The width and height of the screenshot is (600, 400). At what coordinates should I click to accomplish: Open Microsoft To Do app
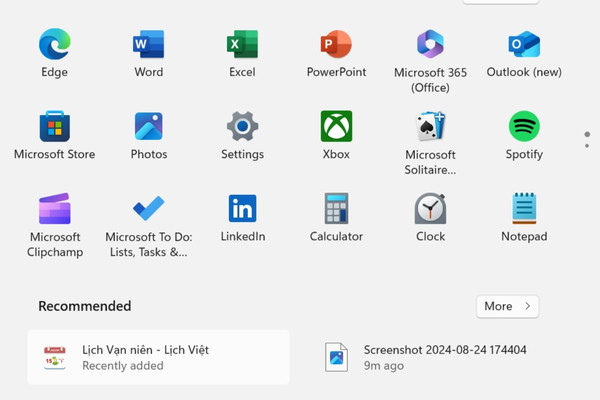[x=148, y=209]
